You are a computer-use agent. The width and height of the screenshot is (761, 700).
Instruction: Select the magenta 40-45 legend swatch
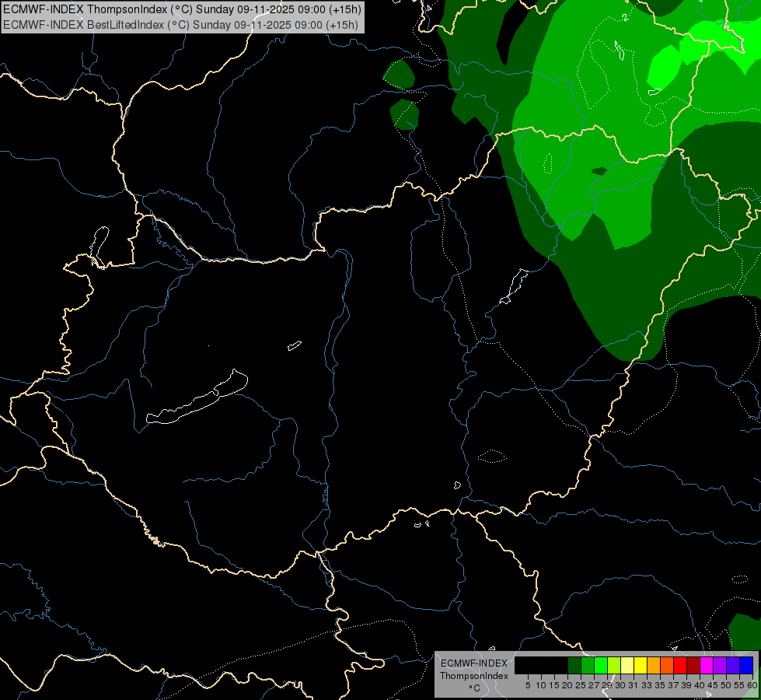707,665
